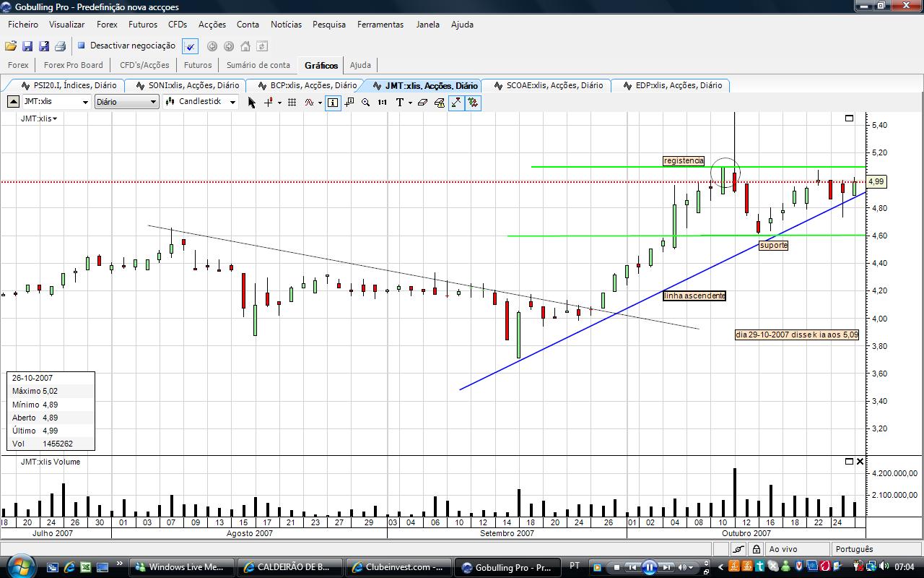This screenshot has width=924, height=578.
Task: Reset zoom with the 1:1 icon
Action: tap(382, 102)
